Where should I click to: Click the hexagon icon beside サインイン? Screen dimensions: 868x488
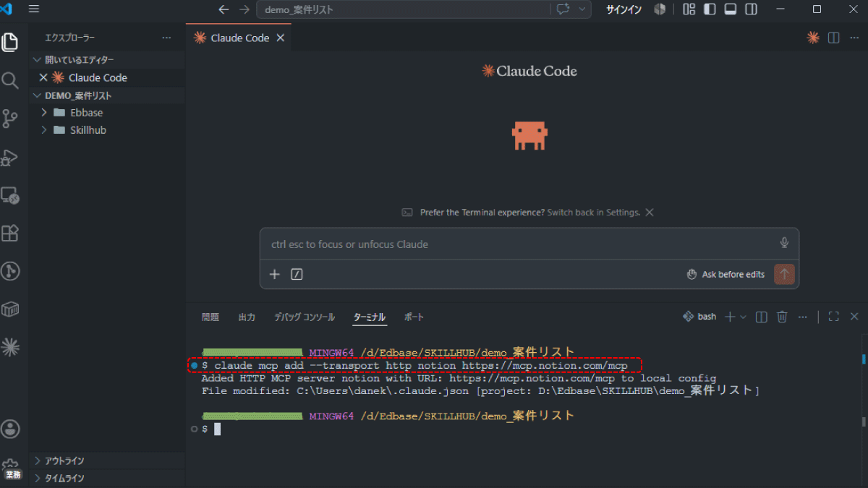(660, 9)
